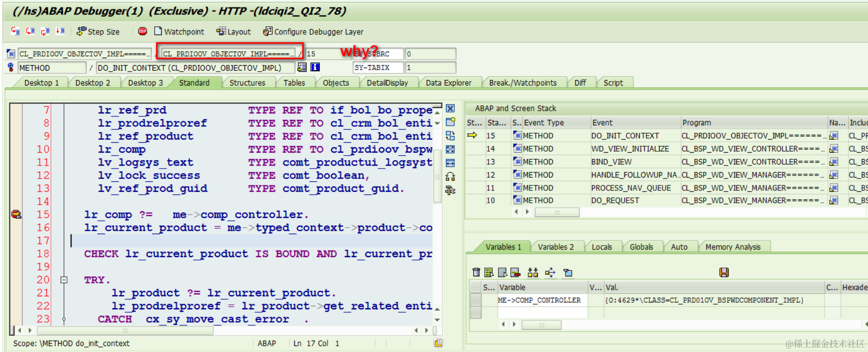Select the Variables 1 tab

pos(503,247)
